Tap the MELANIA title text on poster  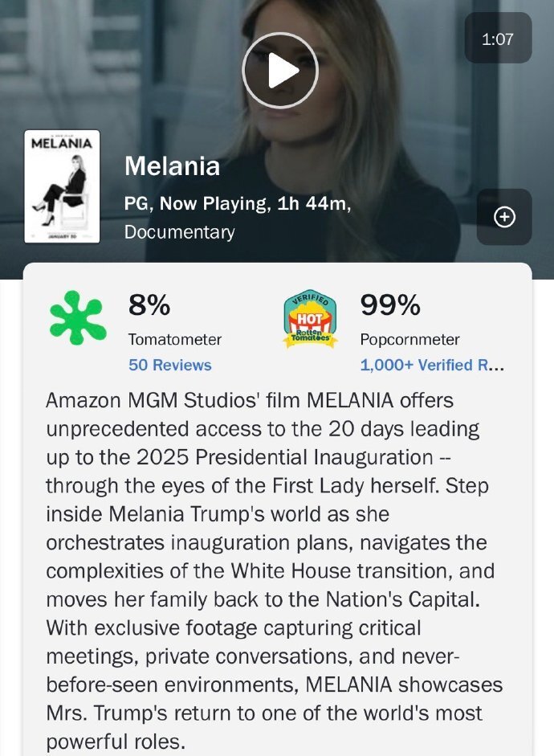click(61, 143)
